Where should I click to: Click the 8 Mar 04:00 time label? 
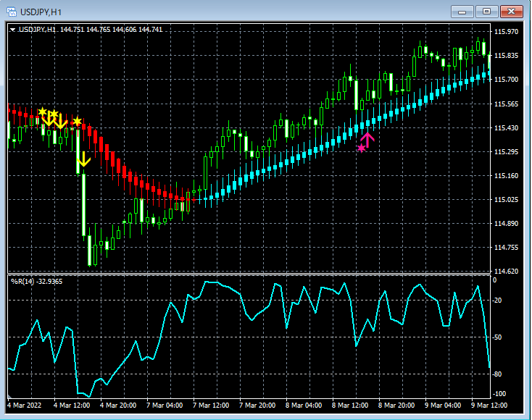tap(304, 406)
